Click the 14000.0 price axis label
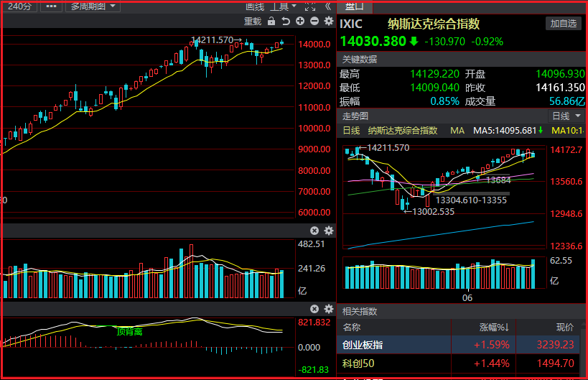The image size is (588, 380). (x=314, y=45)
